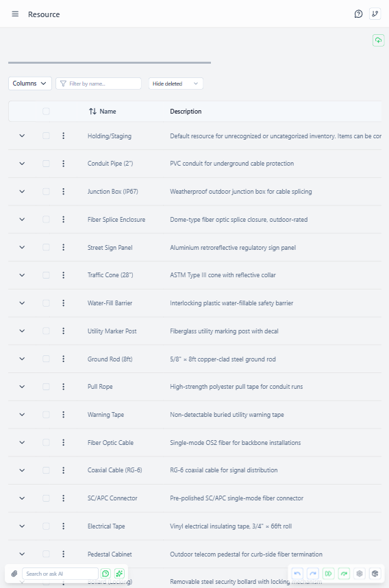Image resolution: width=389 pixels, height=588 pixels.
Task: Open row actions for Street Sign Panel
Action: tap(64, 247)
